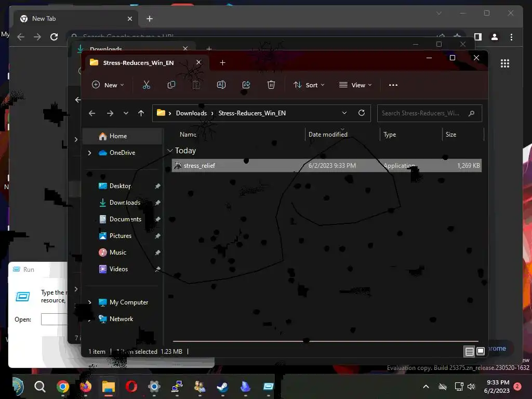Go forward in the Stress-Reducers Explorer window
The image size is (532, 399).
[110, 113]
